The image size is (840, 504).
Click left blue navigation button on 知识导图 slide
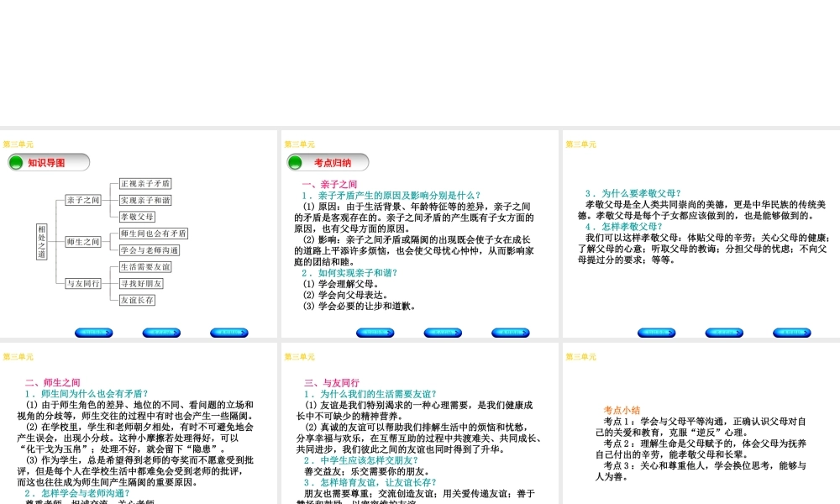pyautogui.click(x=94, y=333)
